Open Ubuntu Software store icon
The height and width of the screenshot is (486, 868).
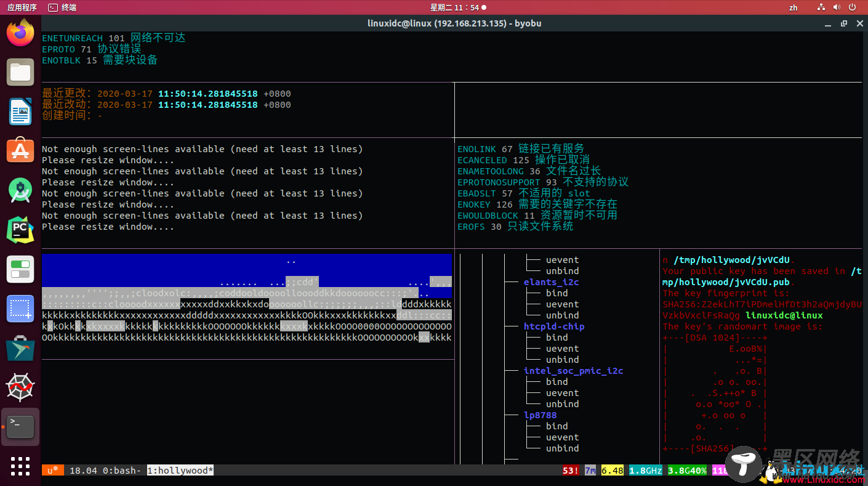pyautogui.click(x=20, y=151)
